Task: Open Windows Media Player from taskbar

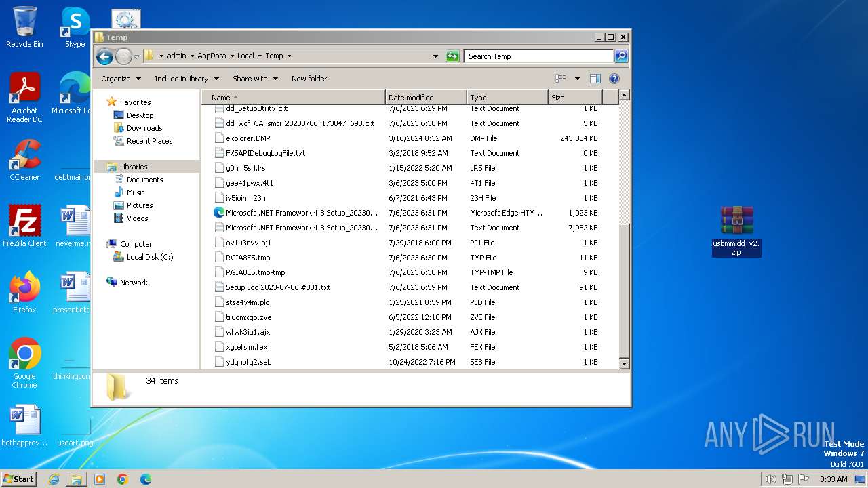Action: [100, 479]
